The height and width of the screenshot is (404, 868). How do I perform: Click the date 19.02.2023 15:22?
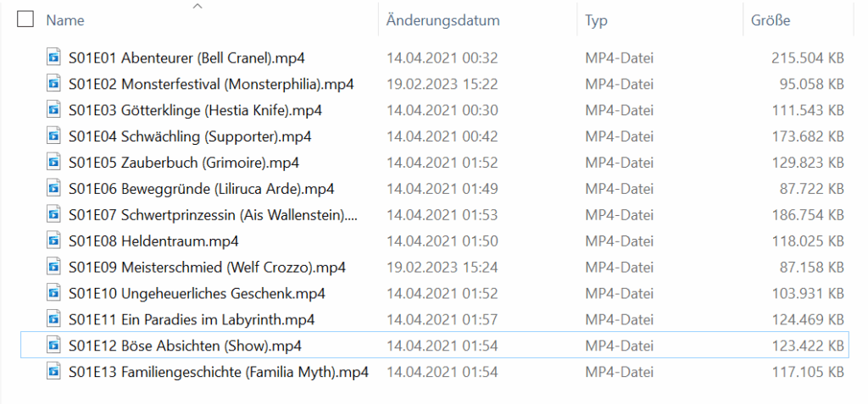[x=442, y=84]
